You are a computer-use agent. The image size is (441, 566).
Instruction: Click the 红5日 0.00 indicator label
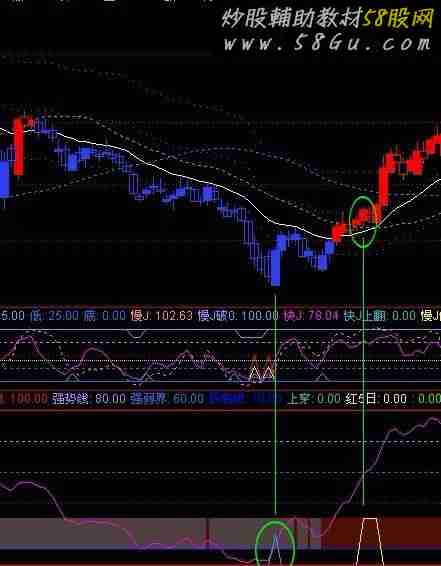(x=376, y=399)
